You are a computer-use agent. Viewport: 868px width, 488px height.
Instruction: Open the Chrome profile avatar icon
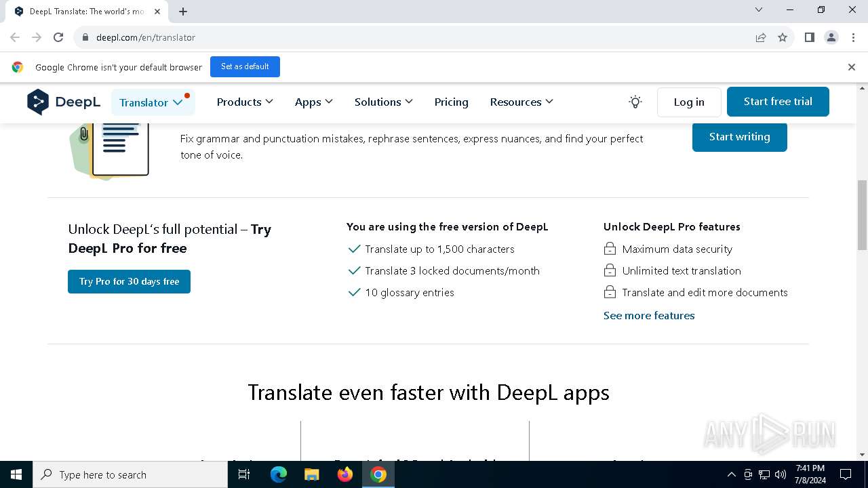tap(831, 37)
